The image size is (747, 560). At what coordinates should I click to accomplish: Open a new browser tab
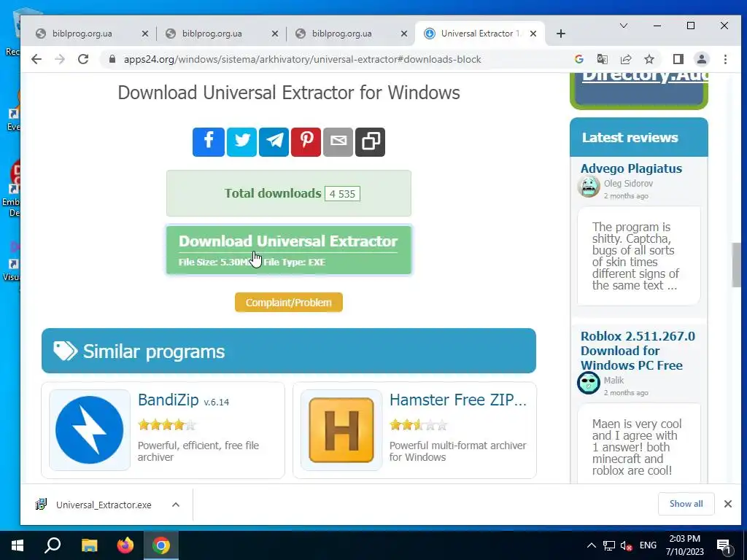tap(561, 34)
